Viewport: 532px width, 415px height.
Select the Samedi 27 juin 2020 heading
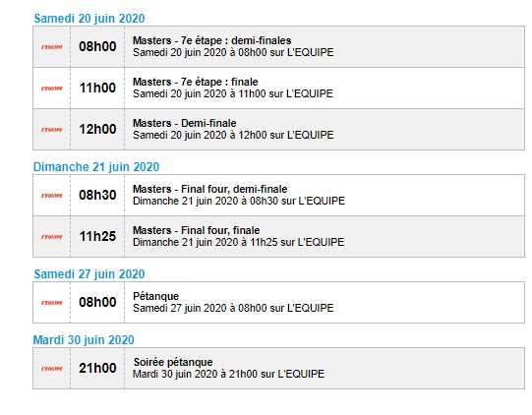click(x=89, y=274)
